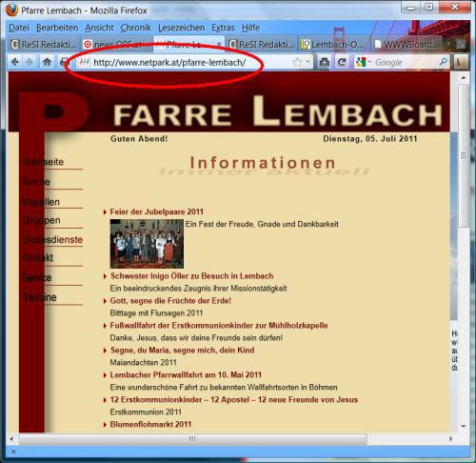Open the list-all-tabs dropdown
Image resolution: width=476 pixels, height=463 pixels.
click(x=461, y=44)
